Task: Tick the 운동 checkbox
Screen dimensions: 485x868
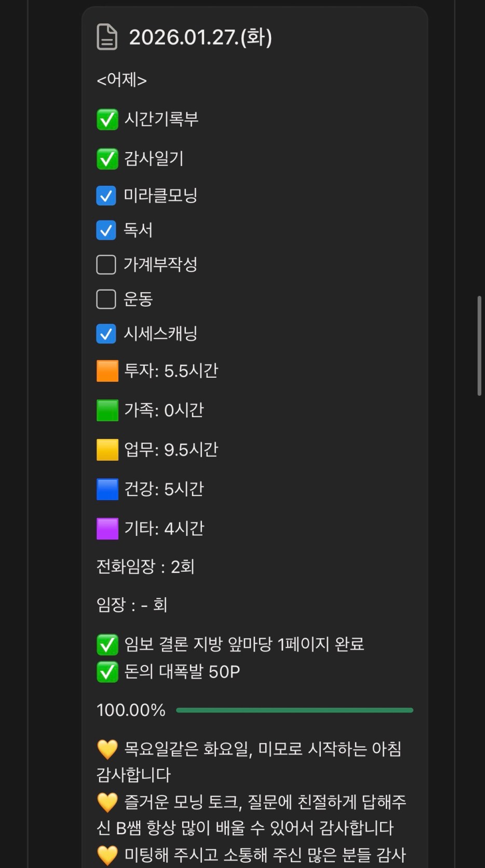Action: click(x=106, y=299)
